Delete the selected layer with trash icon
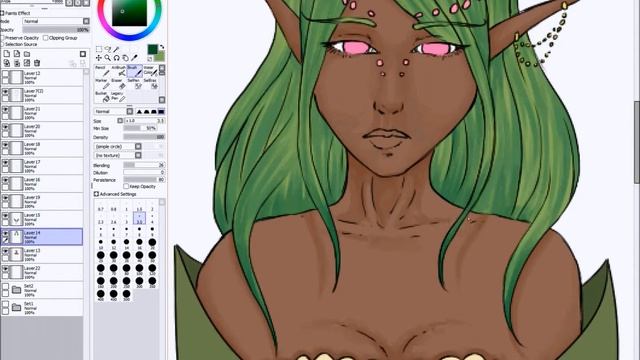 tap(37, 63)
